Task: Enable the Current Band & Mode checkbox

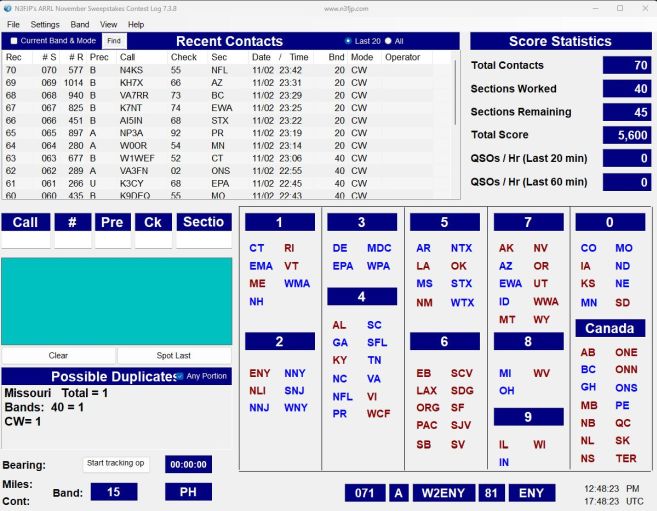Action: (14, 41)
